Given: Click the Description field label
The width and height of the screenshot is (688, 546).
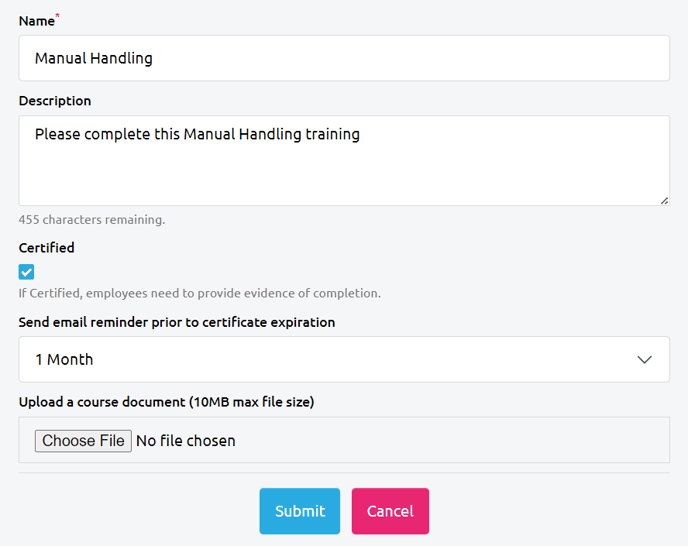Looking at the screenshot, I should point(55,101).
